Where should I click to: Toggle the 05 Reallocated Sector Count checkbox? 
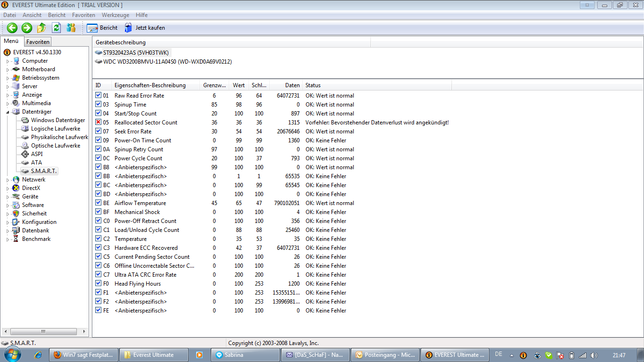coord(98,123)
